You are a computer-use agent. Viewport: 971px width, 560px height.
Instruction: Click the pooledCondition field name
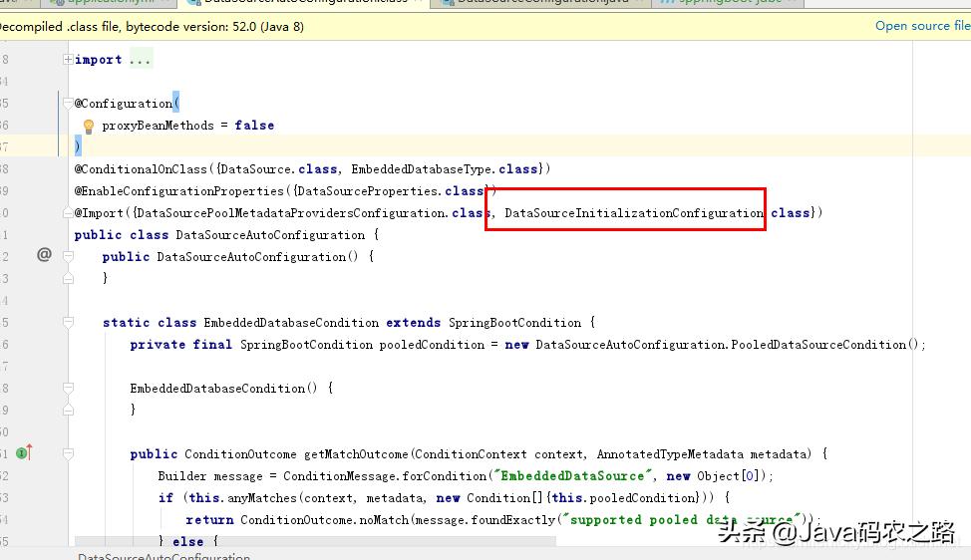point(432,345)
